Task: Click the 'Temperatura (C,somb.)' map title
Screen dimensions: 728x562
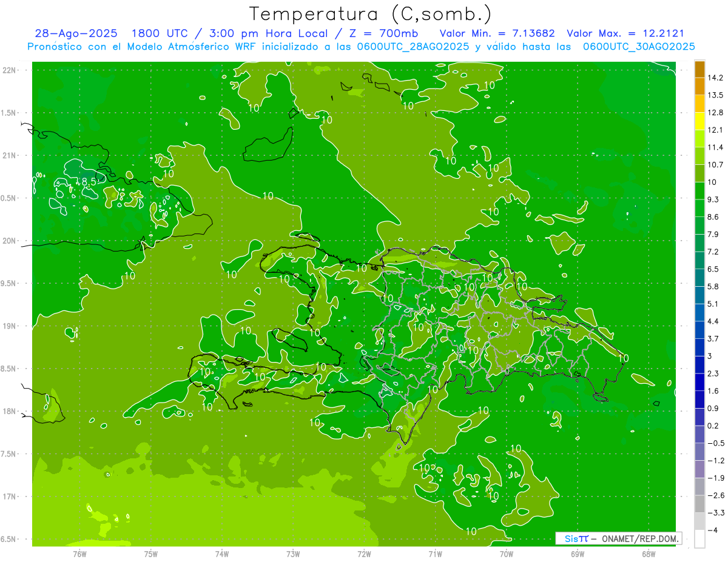Action: 370,14
